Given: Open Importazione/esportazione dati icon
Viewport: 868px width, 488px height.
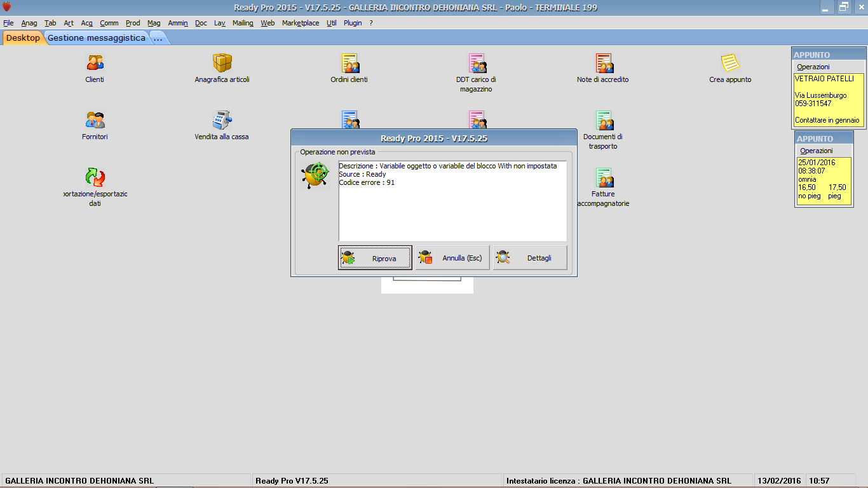Looking at the screenshot, I should [x=95, y=177].
